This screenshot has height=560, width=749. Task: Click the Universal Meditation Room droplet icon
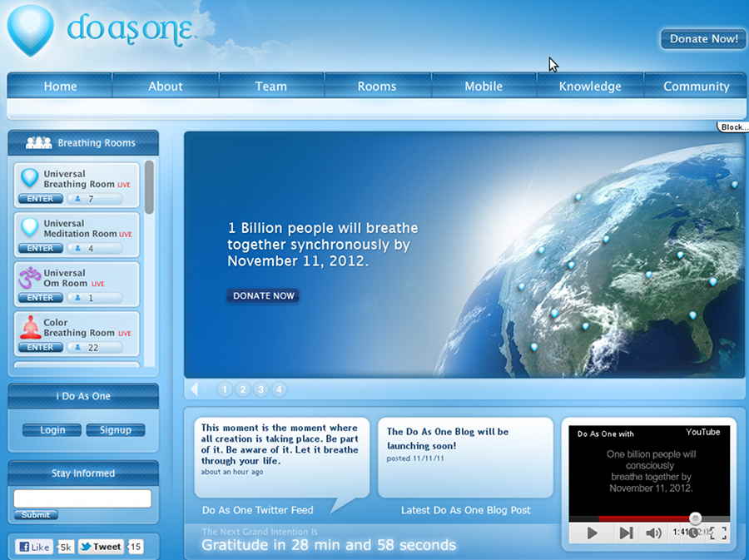30,227
